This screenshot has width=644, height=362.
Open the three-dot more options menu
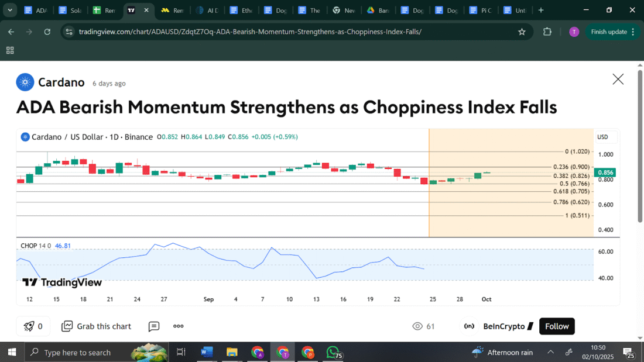179,326
